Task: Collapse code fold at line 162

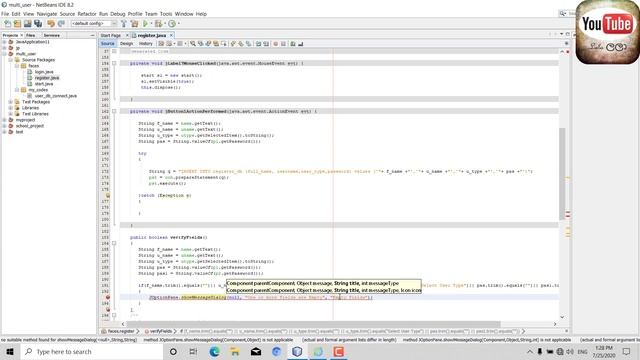Action: click(x=114, y=111)
